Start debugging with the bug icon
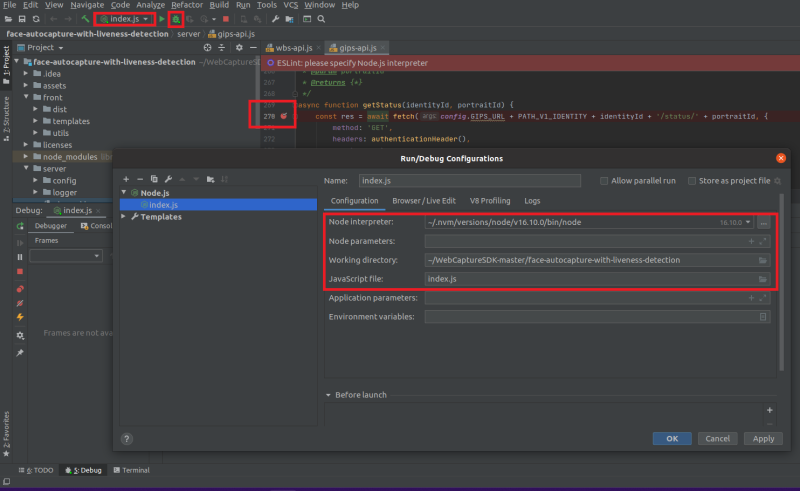 pyautogui.click(x=176, y=19)
